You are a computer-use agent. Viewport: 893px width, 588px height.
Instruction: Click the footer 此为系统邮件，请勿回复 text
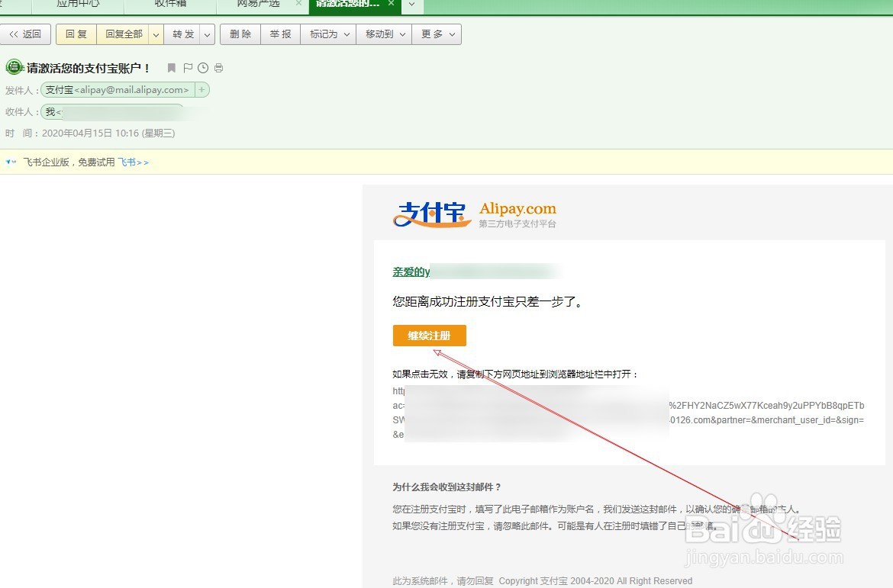pyautogui.click(x=443, y=581)
